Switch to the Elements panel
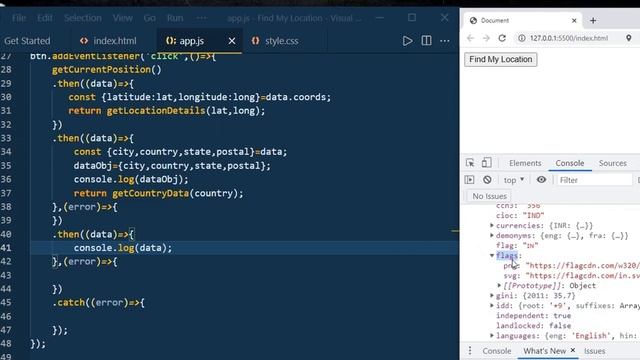Screen dimensions: 640x360 [525, 163]
